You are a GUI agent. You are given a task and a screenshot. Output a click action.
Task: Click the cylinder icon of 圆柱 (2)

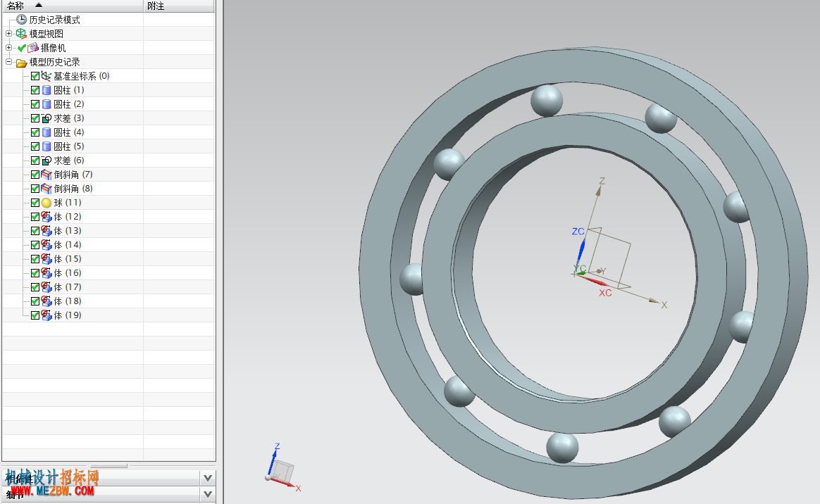coord(46,104)
